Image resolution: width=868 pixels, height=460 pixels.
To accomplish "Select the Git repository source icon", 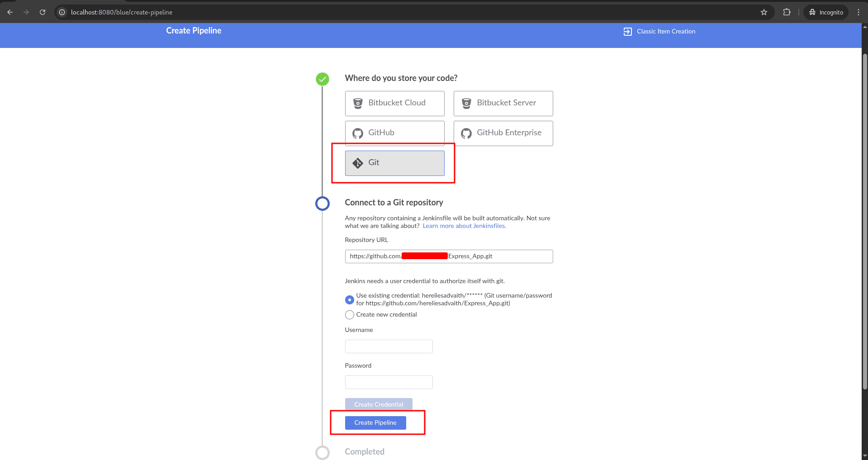I will pos(358,162).
